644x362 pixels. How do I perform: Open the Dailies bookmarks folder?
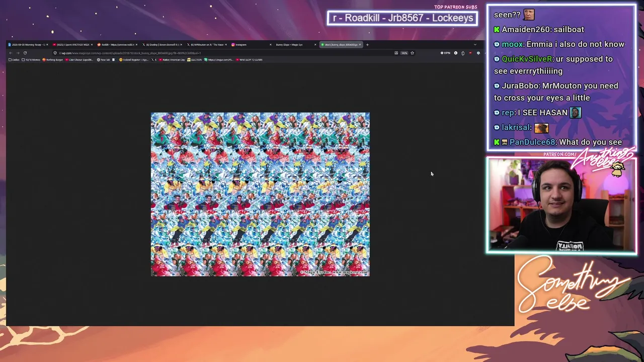pos(14,60)
